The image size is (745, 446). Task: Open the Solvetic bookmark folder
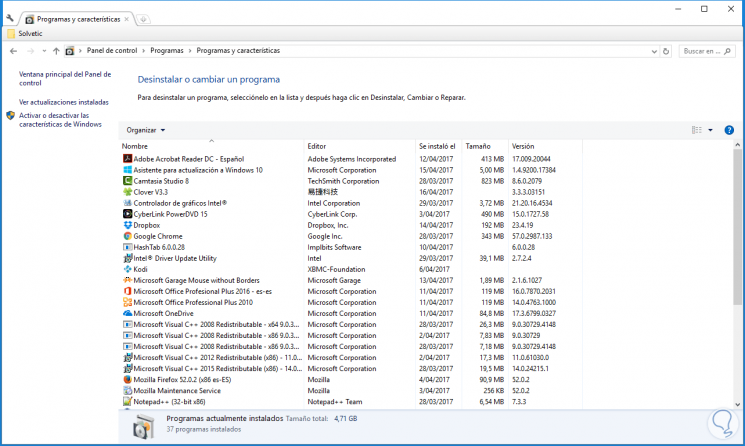coord(25,33)
